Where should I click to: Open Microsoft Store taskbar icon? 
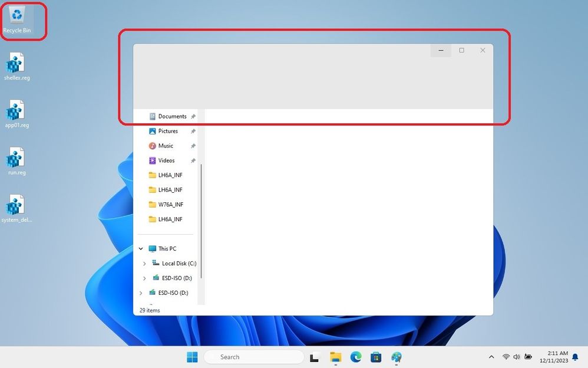tap(376, 357)
